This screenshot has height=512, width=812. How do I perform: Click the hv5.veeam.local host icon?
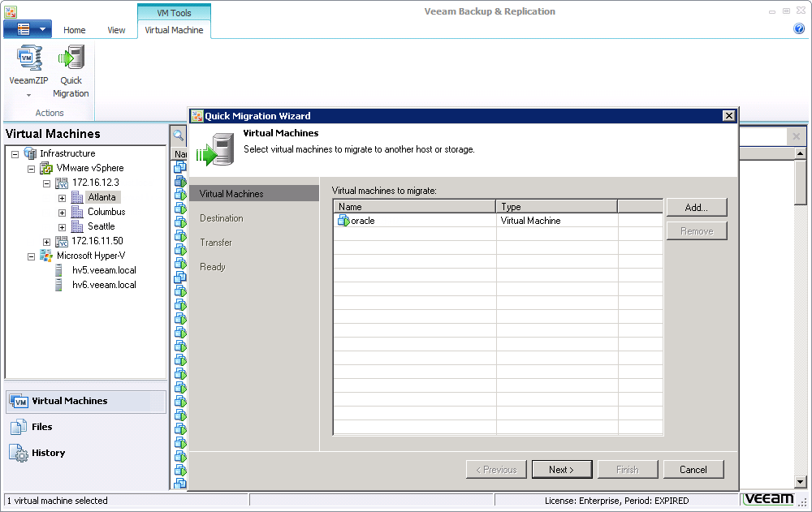coord(59,270)
